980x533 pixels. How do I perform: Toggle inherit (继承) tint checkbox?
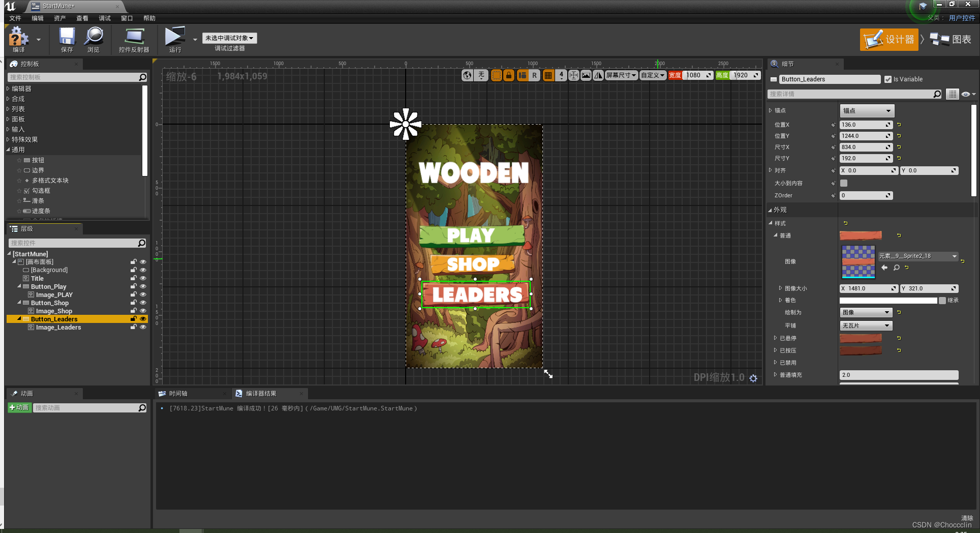point(942,301)
